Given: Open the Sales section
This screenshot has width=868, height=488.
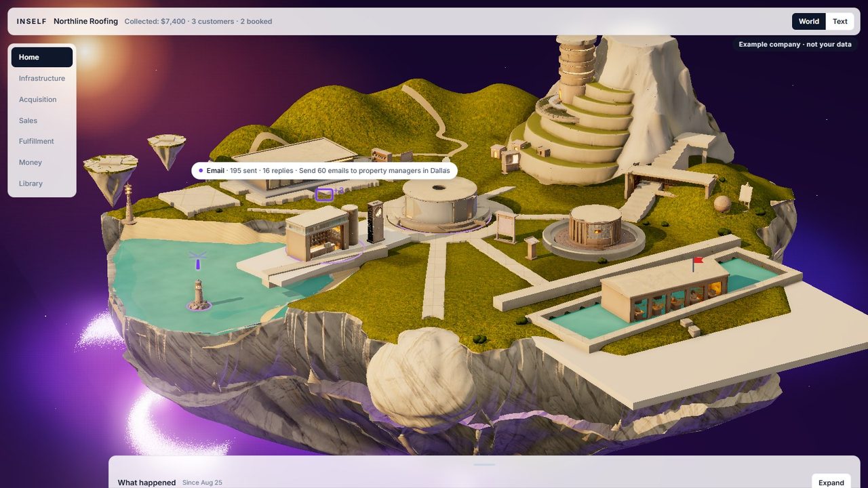Looking at the screenshot, I should (x=42, y=120).
